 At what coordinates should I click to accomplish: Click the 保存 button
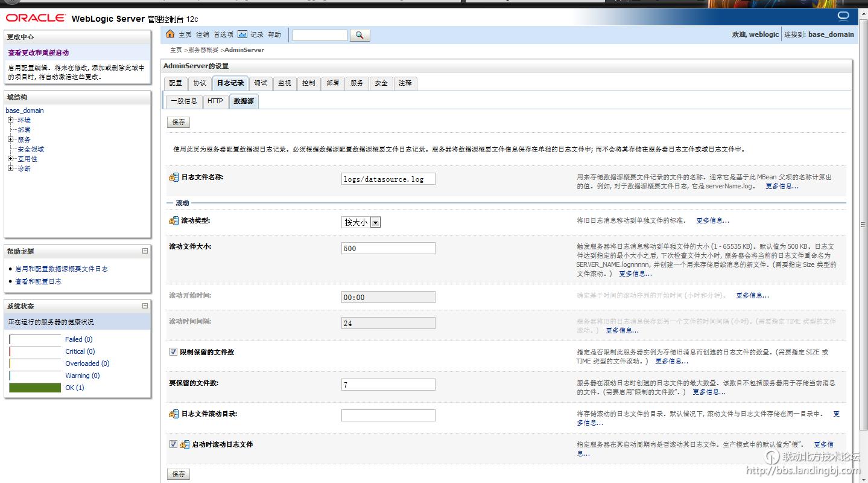(x=178, y=122)
